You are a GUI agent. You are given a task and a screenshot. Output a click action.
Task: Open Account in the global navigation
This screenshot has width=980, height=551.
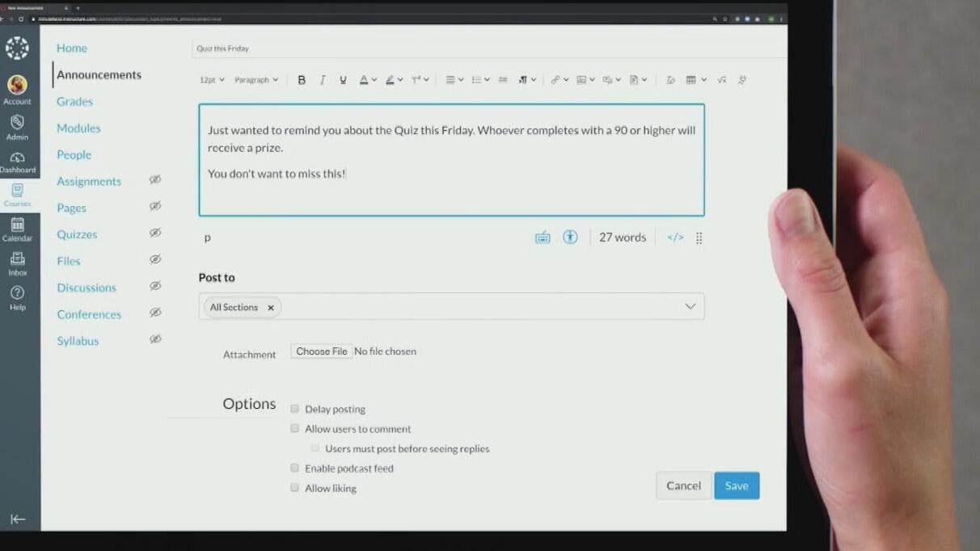(x=17, y=90)
